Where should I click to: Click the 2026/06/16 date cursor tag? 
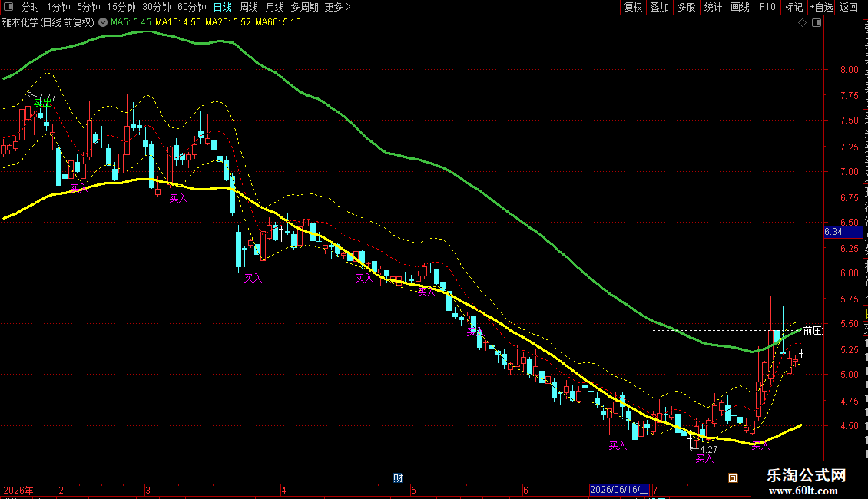tap(619, 490)
